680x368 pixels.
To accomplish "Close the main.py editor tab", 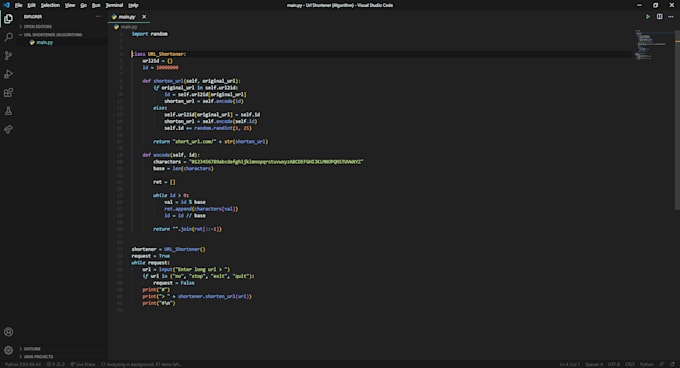I will (144, 16).
